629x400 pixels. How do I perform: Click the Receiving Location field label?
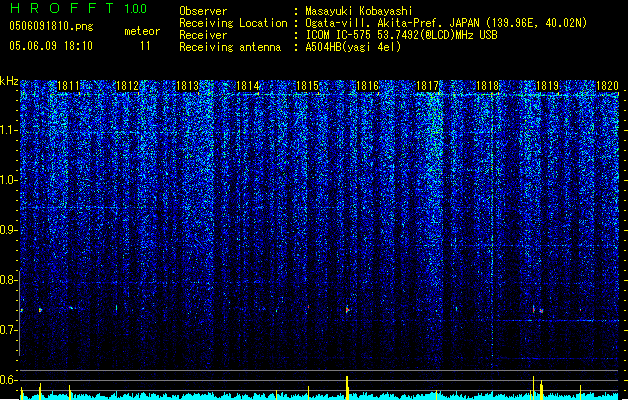pos(233,23)
